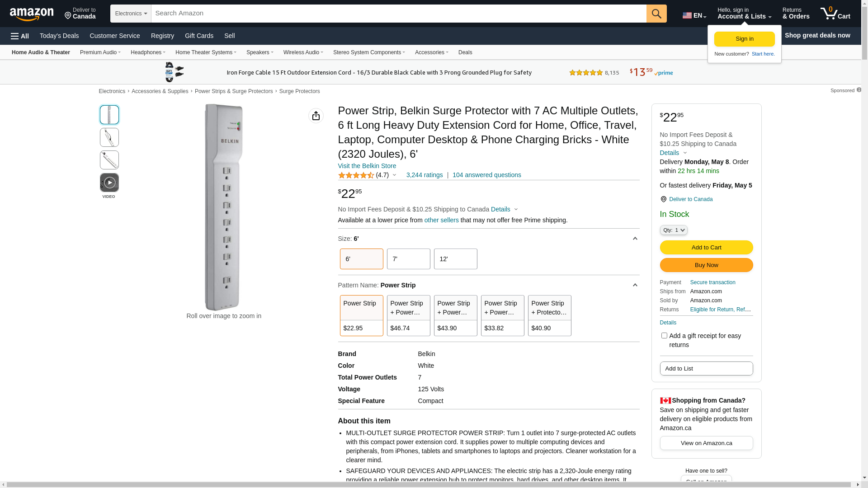The height and width of the screenshot is (488, 868).
Task: Open the All hamburger menu
Action: 20,36
